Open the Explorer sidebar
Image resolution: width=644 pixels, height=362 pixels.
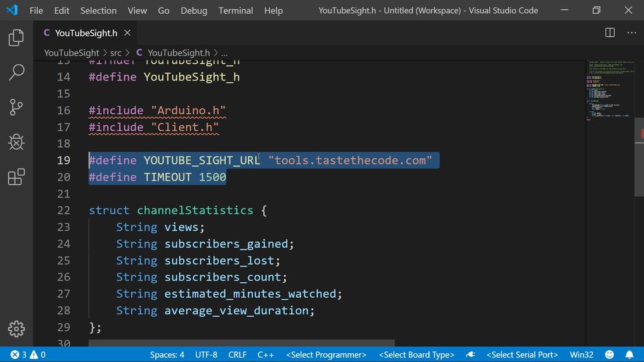click(16, 38)
